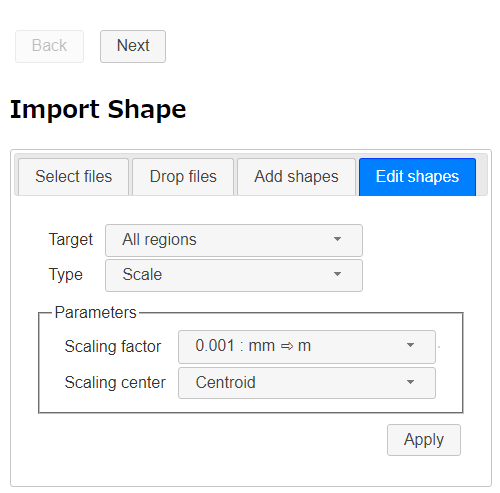Click the arrow on the Target dropdown

click(337, 239)
